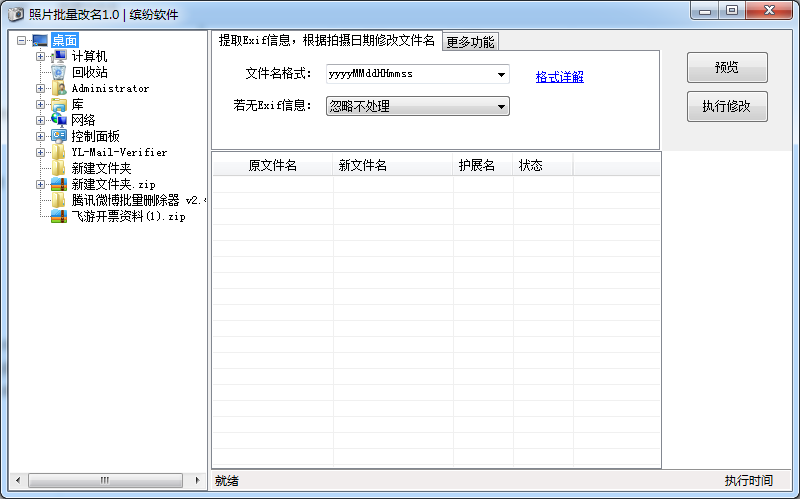This screenshot has height=499, width=800.
Task: Open the 文件名格式 dropdown arrow
Action: point(501,74)
